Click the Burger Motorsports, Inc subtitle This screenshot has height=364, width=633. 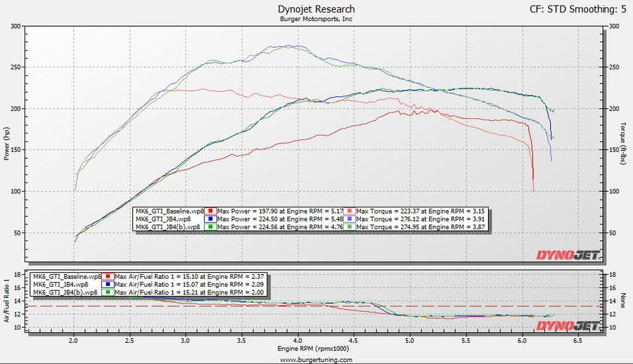[x=316, y=19]
